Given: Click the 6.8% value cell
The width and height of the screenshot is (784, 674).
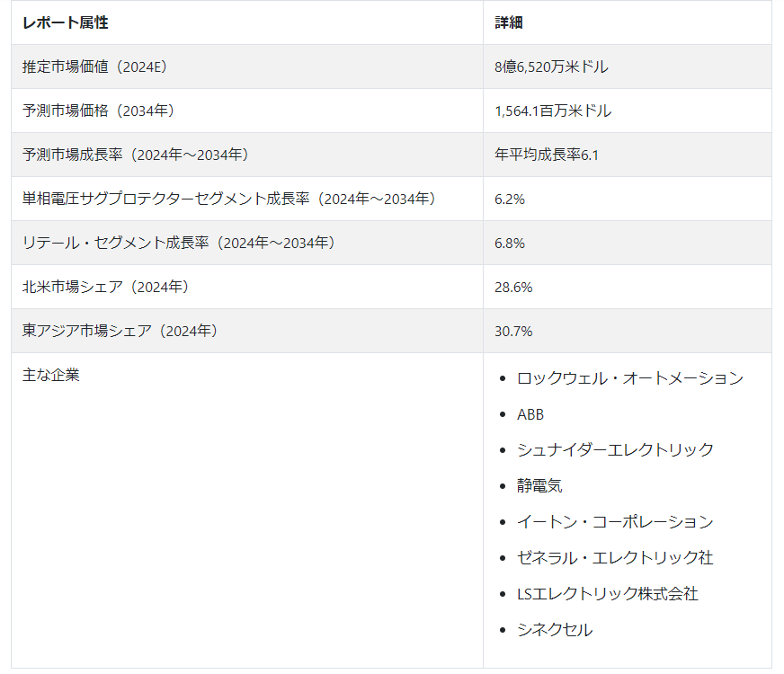Looking at the screenshot, I should pos(510,243).
